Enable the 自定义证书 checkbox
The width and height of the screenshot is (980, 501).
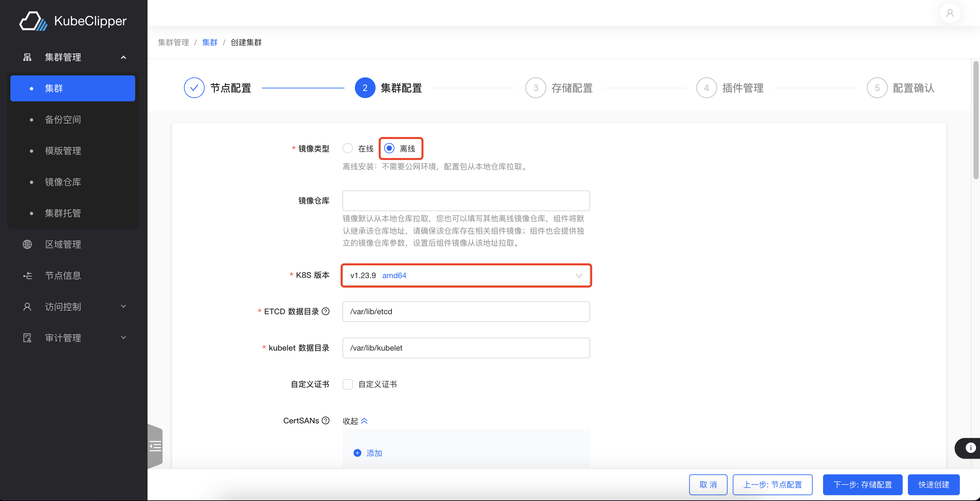click(348, 384)
